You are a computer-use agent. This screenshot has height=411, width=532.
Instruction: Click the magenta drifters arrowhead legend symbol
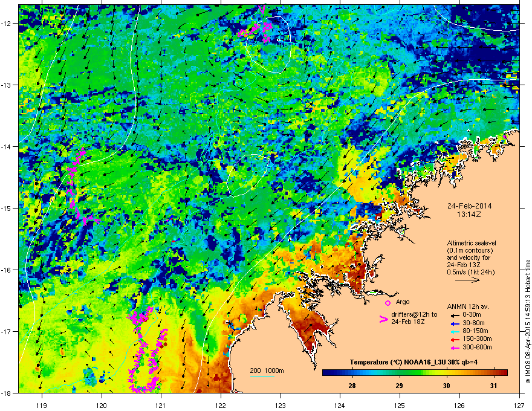point(383,319)
